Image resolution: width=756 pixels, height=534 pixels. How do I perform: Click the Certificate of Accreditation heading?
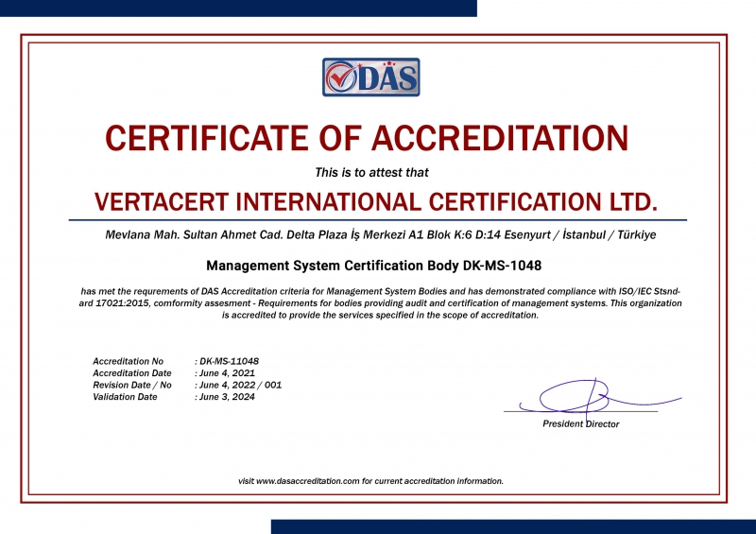367,138
